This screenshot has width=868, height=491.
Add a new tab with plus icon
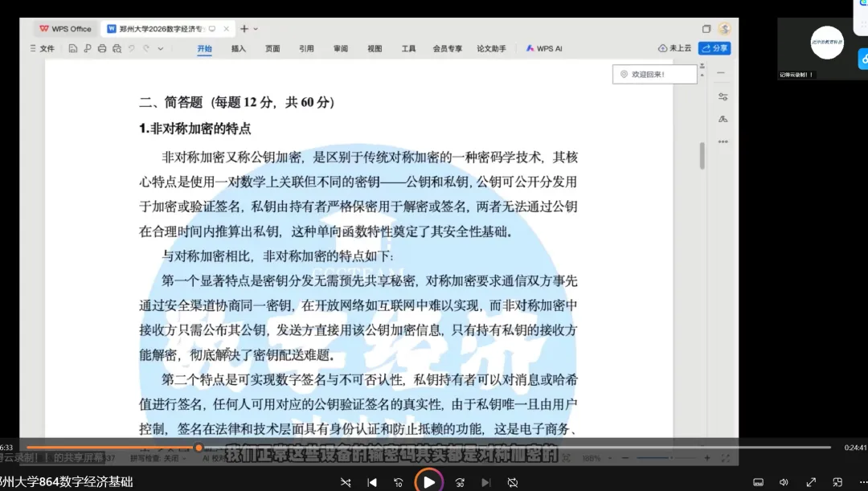coord(244,29)
